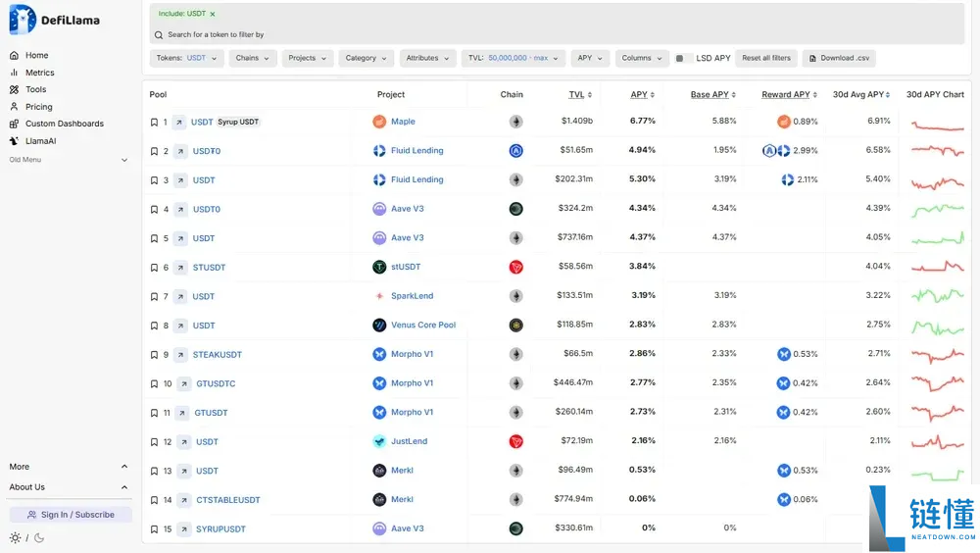Open the Columns dropdown
Image resolution: width=980 pixels, height=553 pixels.
click(x=642, y=58)
